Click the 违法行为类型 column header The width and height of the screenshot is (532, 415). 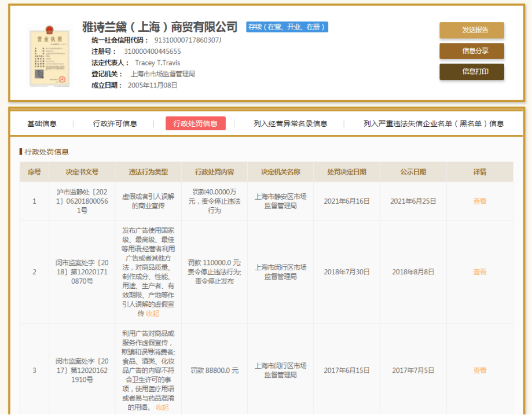[148, 172]
